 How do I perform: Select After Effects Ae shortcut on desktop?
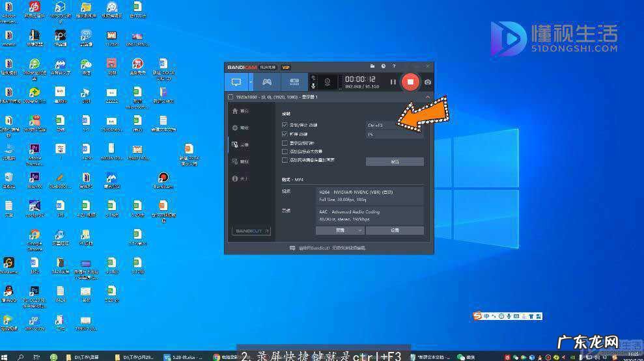(x=35, y=181)
